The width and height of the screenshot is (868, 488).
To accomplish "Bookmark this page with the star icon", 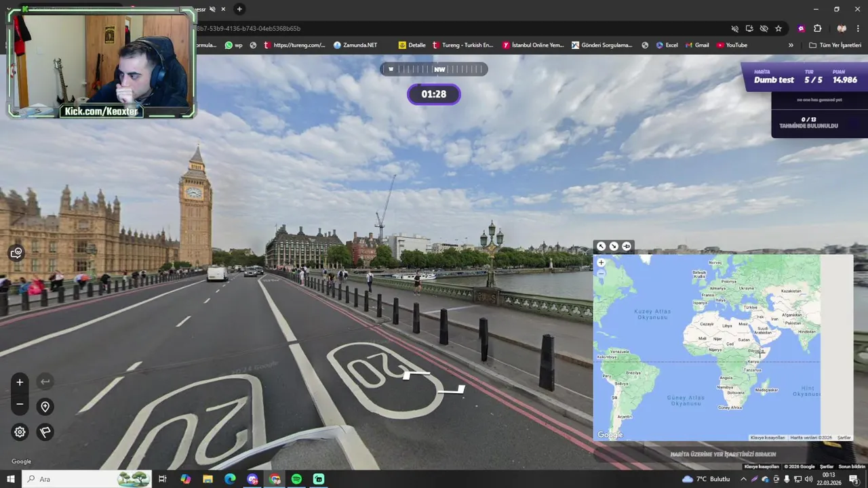I will (778, 28).
